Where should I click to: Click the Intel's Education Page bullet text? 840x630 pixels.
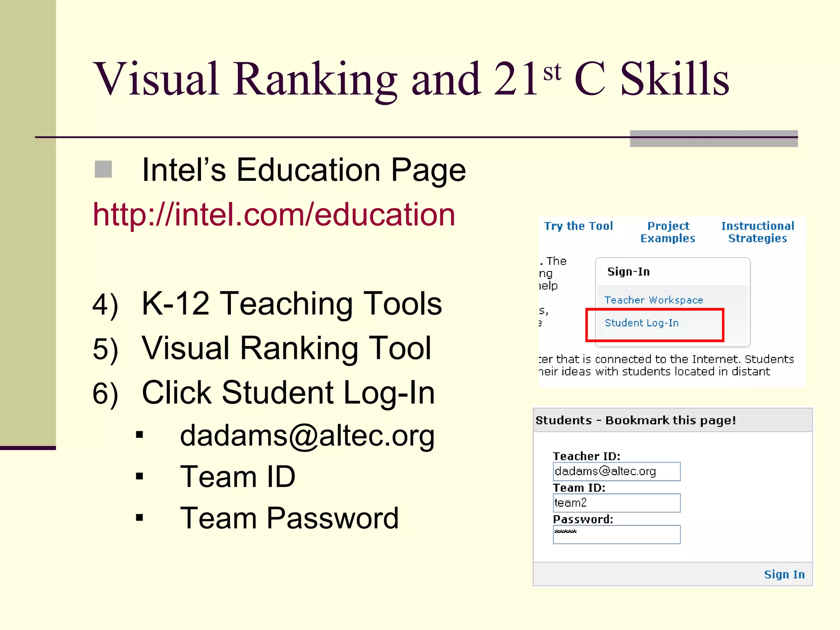[x=304, y=170]
